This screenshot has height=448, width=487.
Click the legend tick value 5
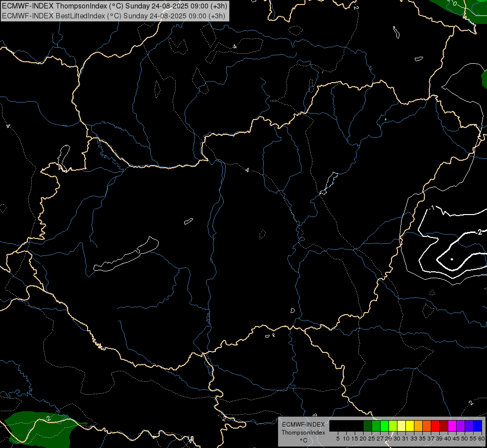[338, 439]
